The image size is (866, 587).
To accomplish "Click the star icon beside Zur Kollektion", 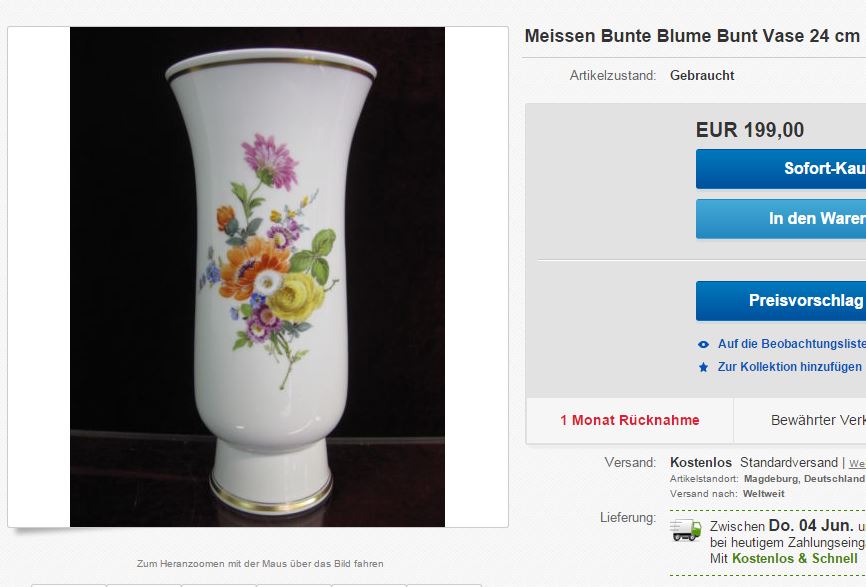I will pyautogui.click(x=703, y=367).
